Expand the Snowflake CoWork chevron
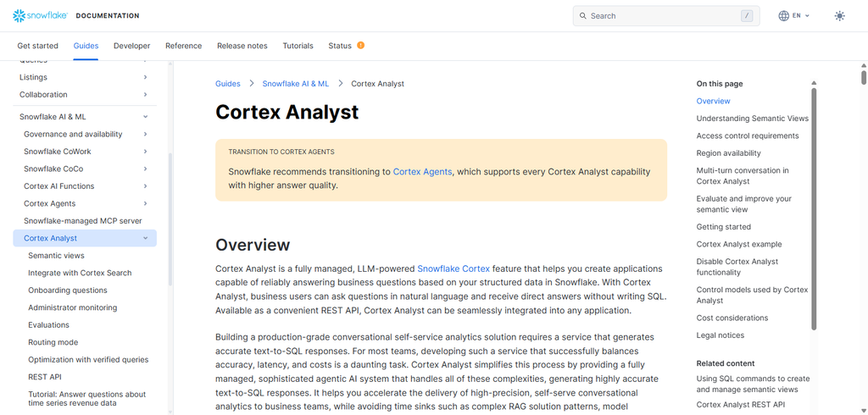 145,152
